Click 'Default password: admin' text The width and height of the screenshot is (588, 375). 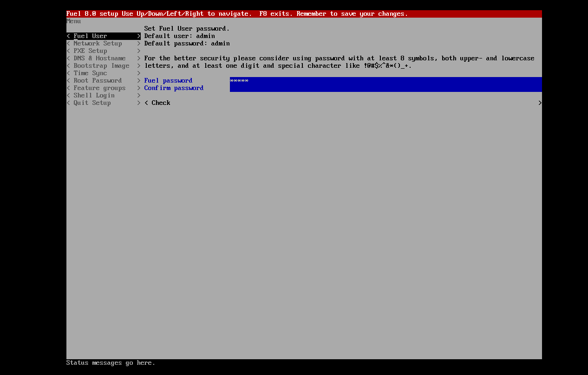187,44
